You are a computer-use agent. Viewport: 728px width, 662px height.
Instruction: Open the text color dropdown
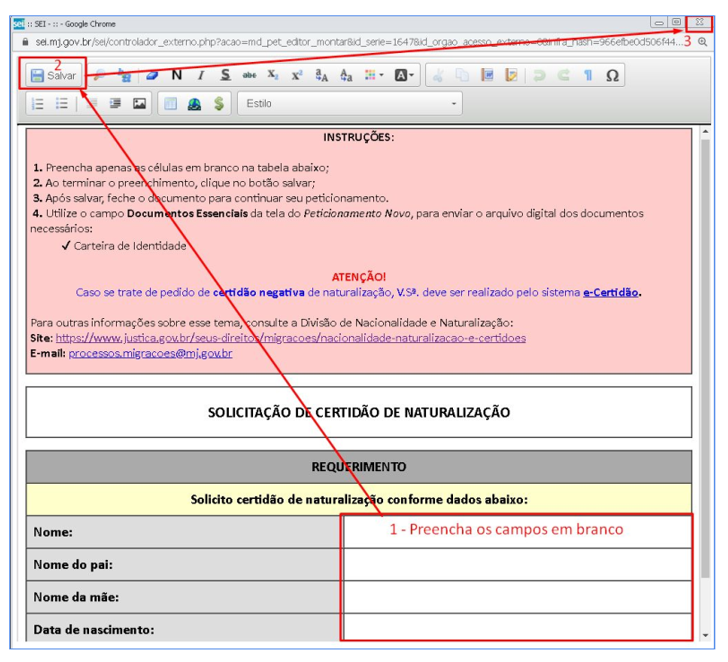(375, 75)
